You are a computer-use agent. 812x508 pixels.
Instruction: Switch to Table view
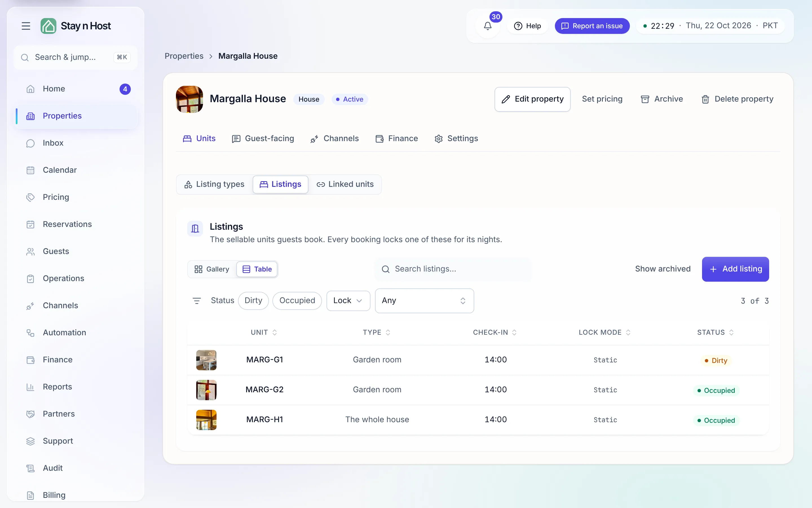[257, 269]
